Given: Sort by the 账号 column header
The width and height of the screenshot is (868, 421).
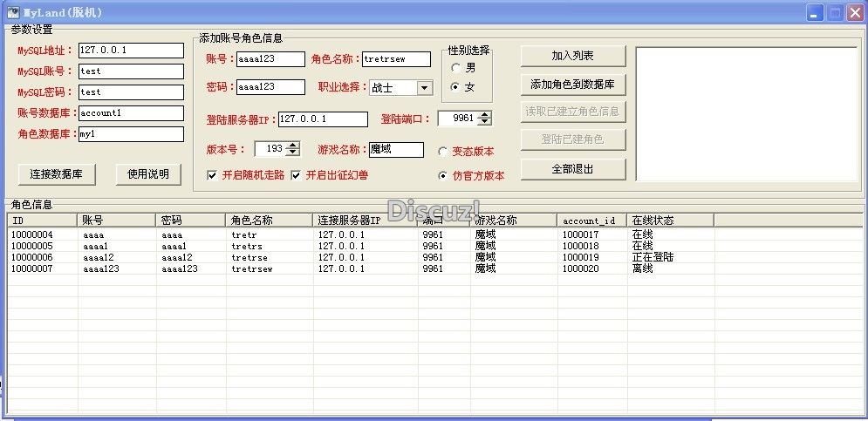Looking at the screenshot, I should pos(117,221).
